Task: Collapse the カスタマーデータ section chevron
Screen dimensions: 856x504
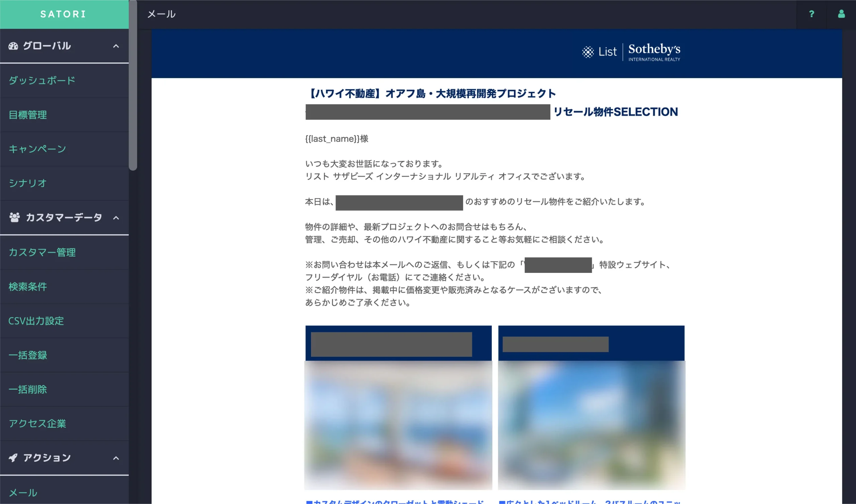Action: 116,218
